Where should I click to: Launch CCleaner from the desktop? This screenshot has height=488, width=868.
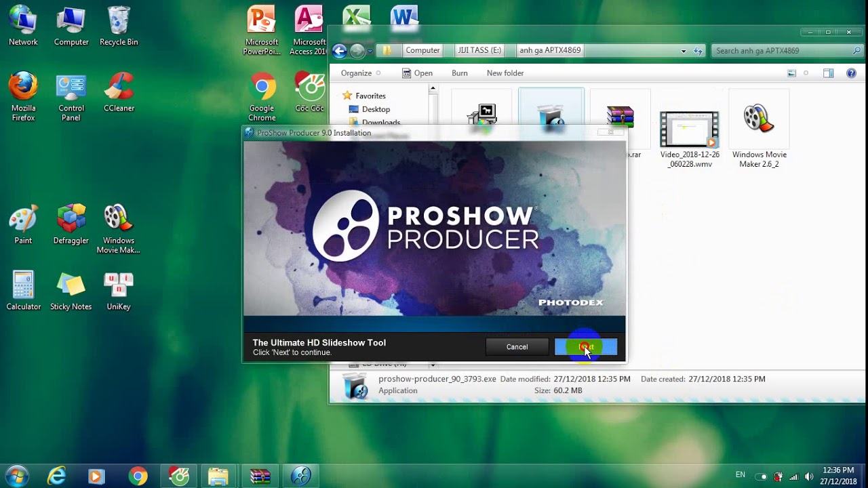(x=119, y=91)
